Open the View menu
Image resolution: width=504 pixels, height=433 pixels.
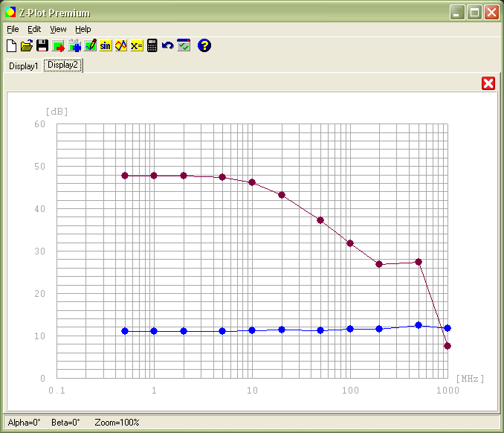(x=58, y=29)
